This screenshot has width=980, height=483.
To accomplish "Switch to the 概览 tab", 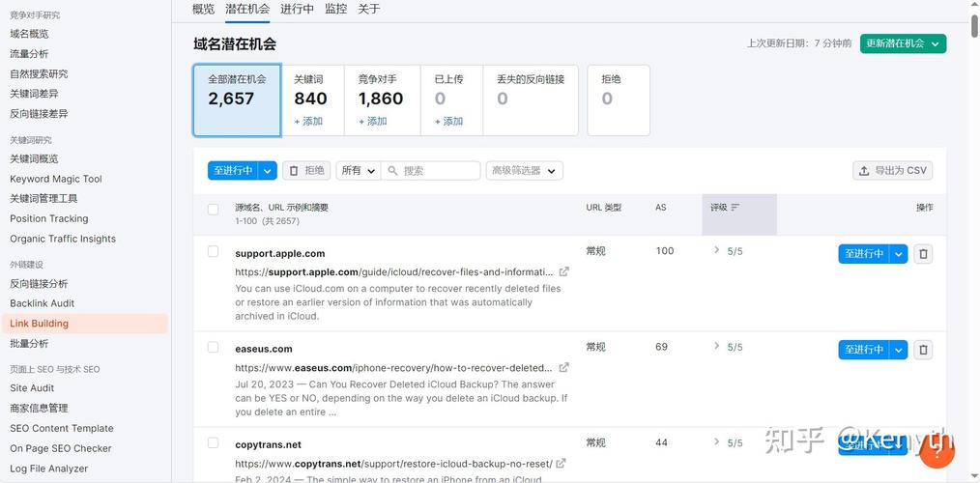I will [x=203, y=9].
